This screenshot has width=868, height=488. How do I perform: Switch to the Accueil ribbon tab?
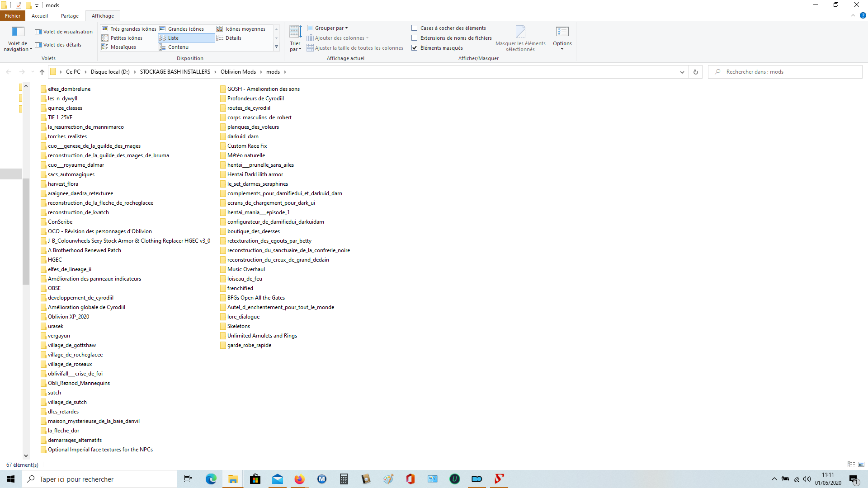pos(40,16)
